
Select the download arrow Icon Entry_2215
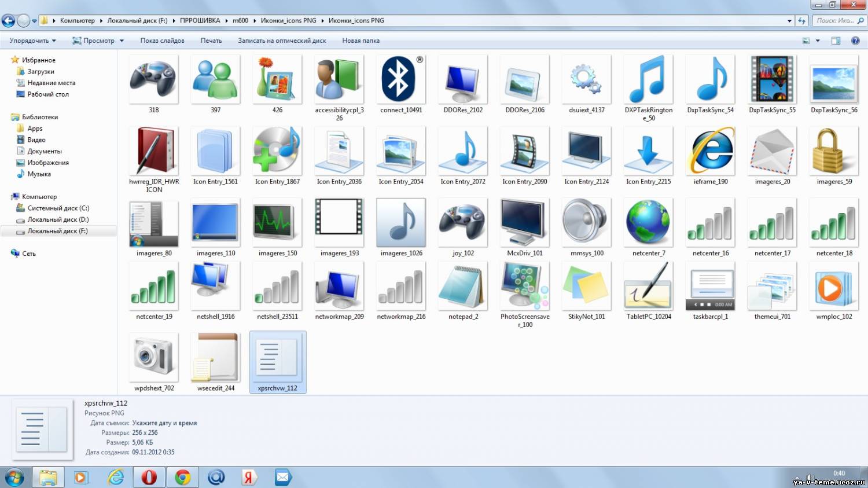point(649,151)
